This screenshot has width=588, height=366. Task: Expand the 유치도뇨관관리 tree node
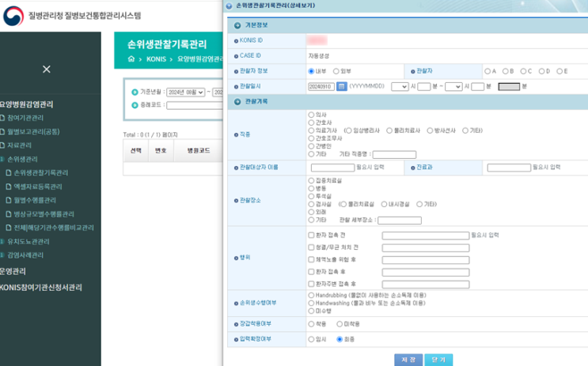click(2, 242)
